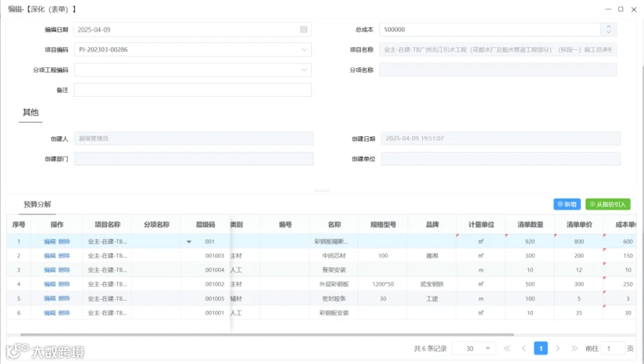The image size is (644, 364).
Task: Click 删除 link in row 4
Action: tap(64, 284)
